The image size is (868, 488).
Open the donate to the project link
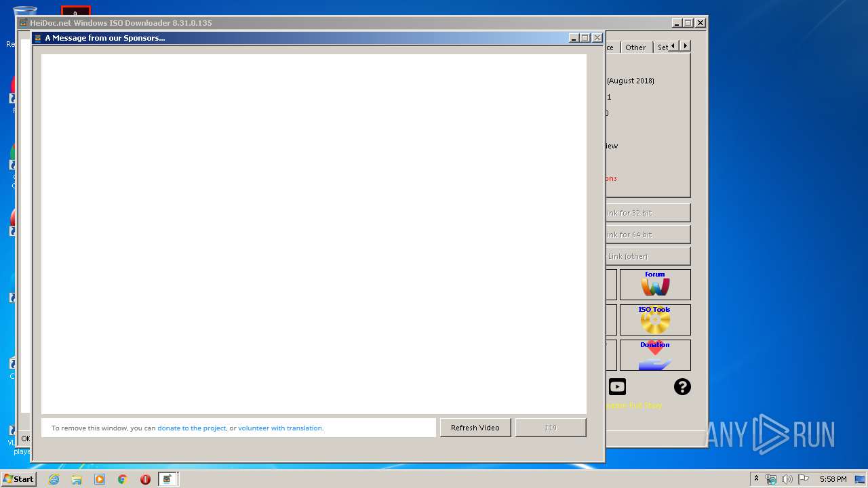point(192,428)
